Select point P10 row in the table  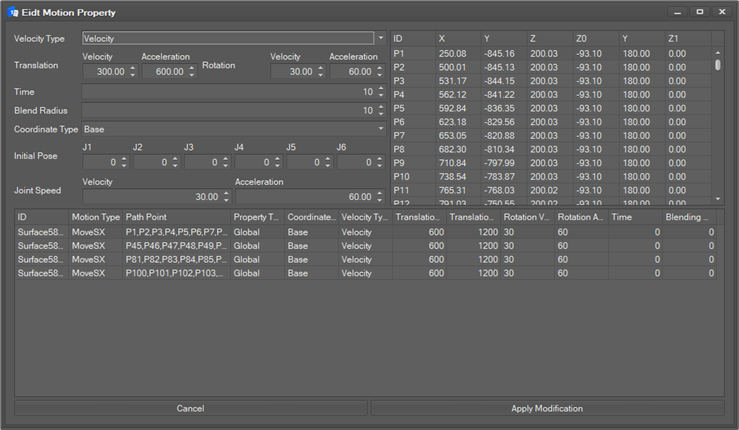tap(550, 176)
